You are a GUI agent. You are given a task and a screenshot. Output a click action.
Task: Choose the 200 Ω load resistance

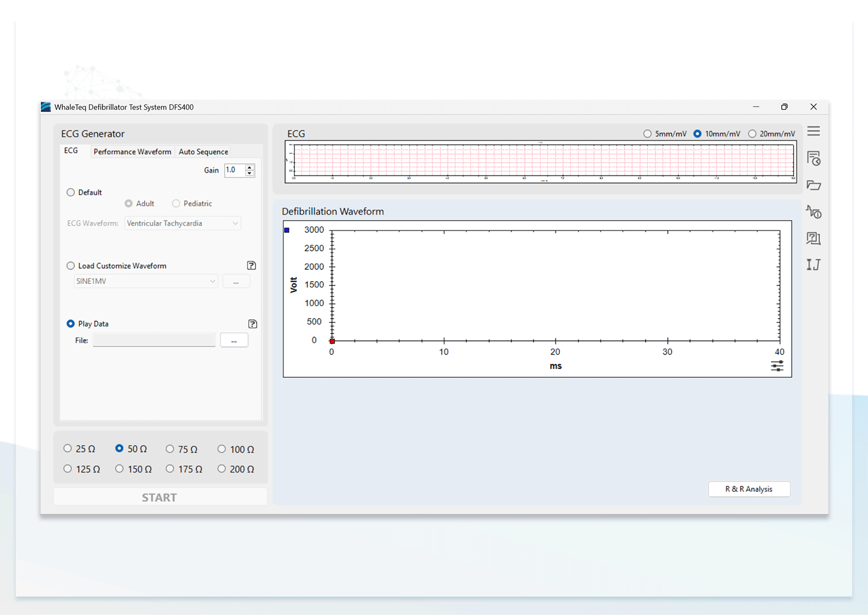[x=221, y=468]
